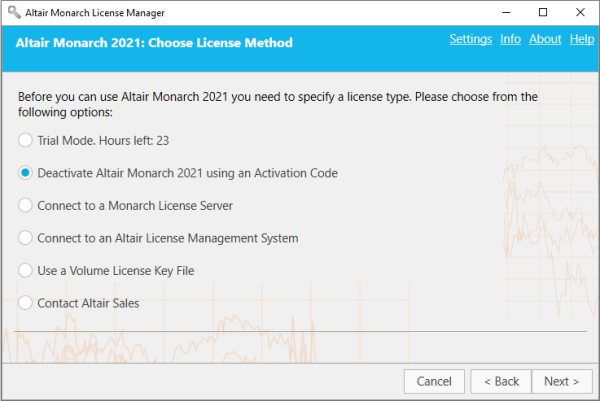Choose Deactivate using an Activation Code

pos(26,173)
